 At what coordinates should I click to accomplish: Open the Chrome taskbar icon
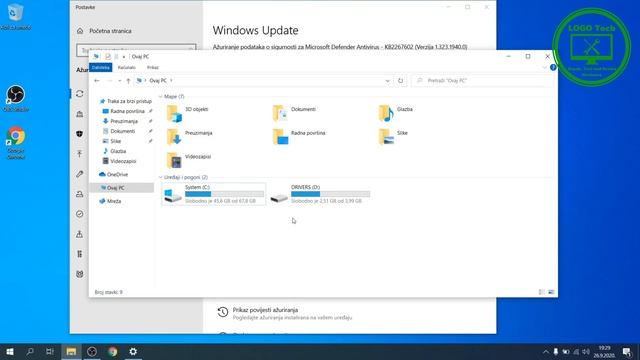(113, 351)
